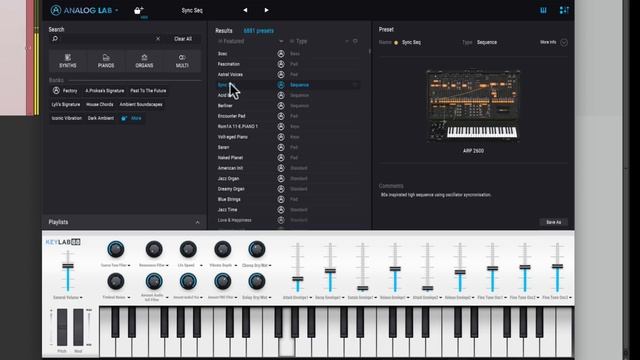640x360 pixels.
Task: Open the ARP 2600 instrument thumbnail
Action: pyautogui.click(x=473, y=106)
